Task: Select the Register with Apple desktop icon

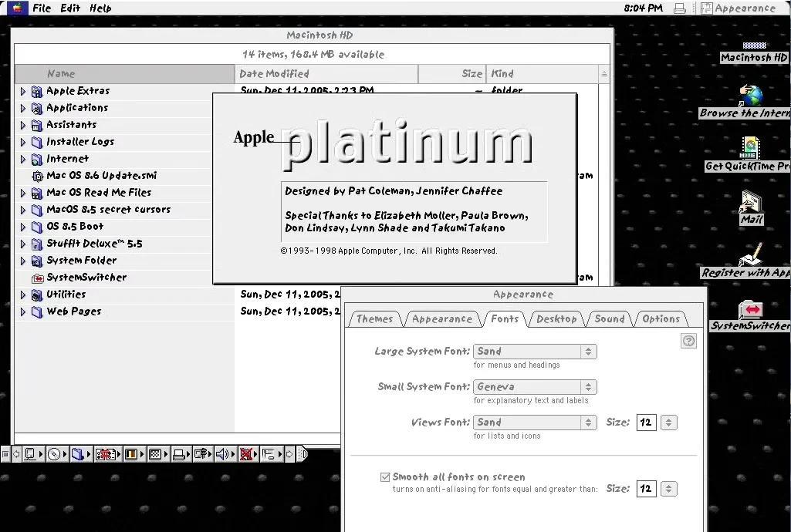Action: pos(751,254)
